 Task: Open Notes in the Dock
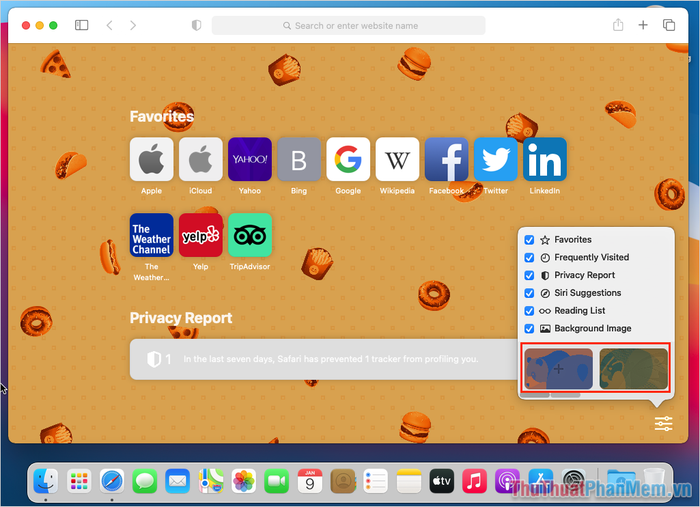[x=408, y=481]
